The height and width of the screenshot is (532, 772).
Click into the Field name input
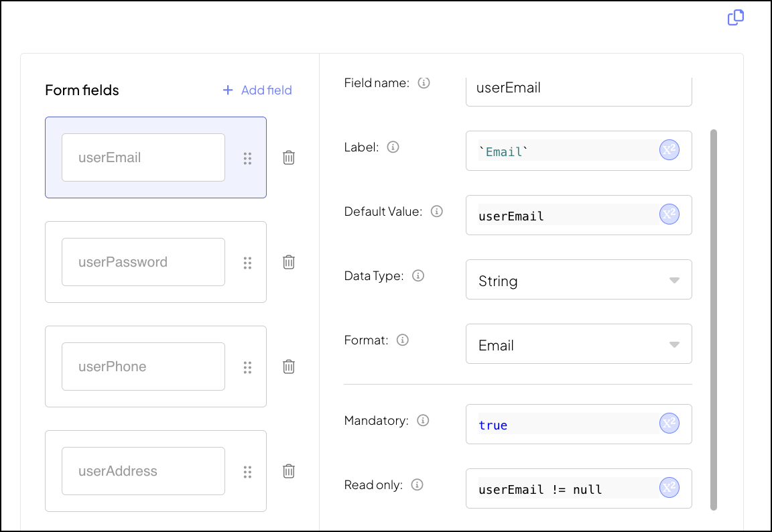pyautogui.click(x=578, y=88)
